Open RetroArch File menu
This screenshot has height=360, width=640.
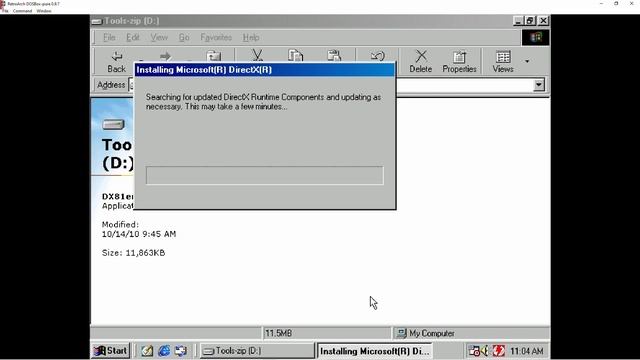tap(5, 11)
